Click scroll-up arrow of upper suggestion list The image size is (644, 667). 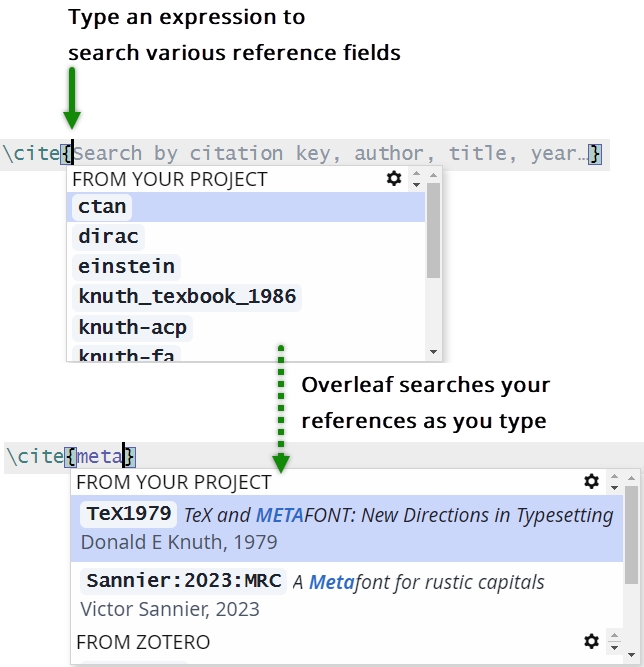(x=433, y=175)
